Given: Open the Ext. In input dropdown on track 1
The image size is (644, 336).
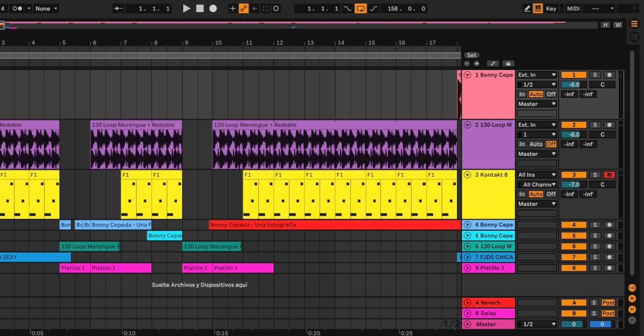Looking at the screenshot, I should point(537,75).
